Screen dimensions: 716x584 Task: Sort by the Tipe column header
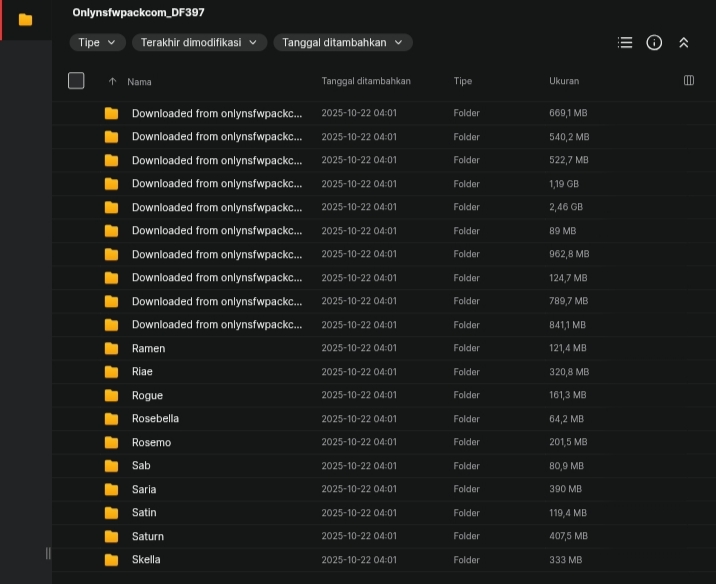(x=462, y=81)
